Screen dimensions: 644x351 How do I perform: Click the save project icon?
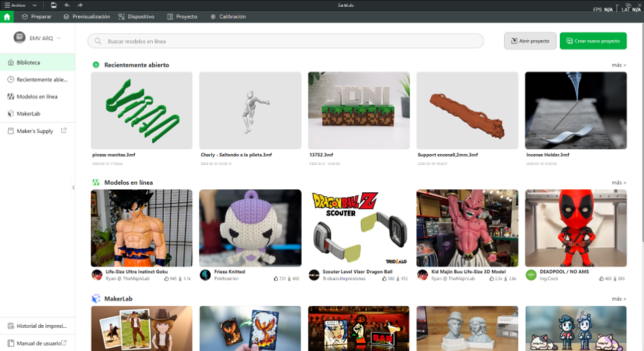[x=54, y=5]
